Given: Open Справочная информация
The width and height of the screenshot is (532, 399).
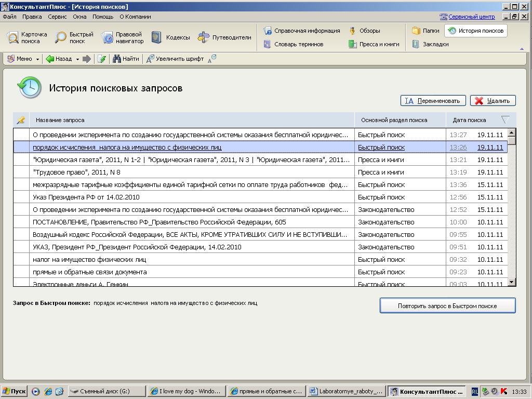Looking at the screenshot, I should tap(302, 31).
